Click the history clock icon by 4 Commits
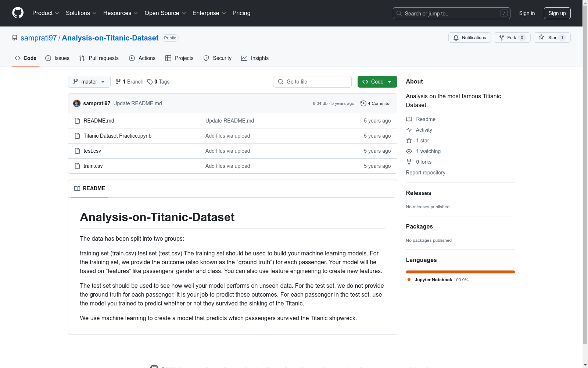The width and height of the screenshot is (588, 368). click(x=363, y=103)
